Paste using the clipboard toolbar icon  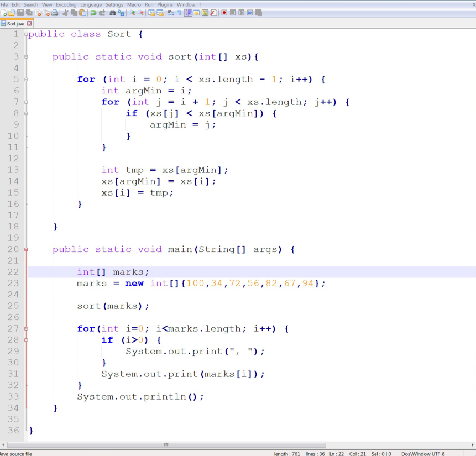click(82, 13)
